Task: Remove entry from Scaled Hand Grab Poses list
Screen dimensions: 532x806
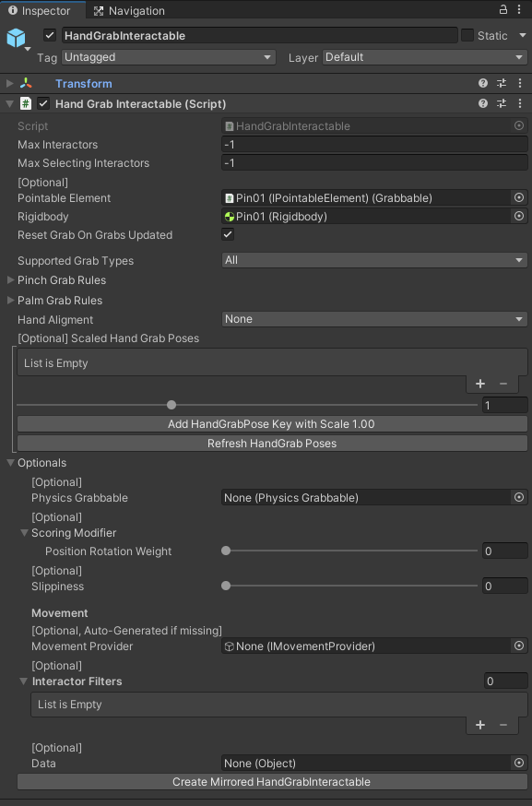Action: tap(503, 384)
